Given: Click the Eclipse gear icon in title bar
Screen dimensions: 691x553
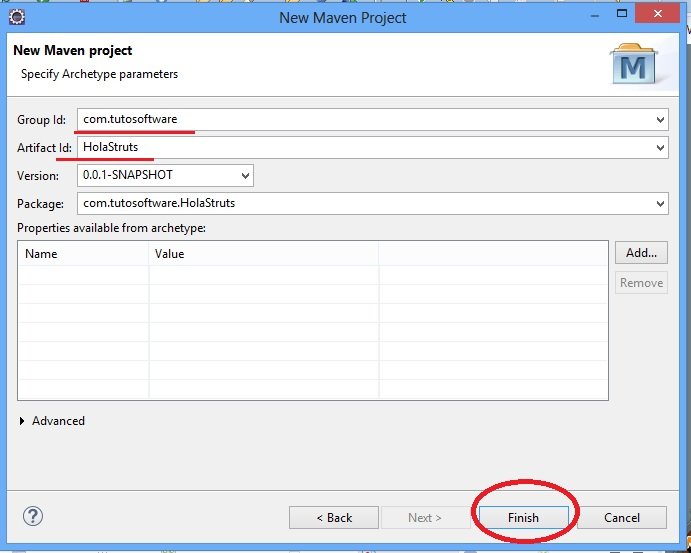Looking at the screenshot, I should click(x=17, y=17).
